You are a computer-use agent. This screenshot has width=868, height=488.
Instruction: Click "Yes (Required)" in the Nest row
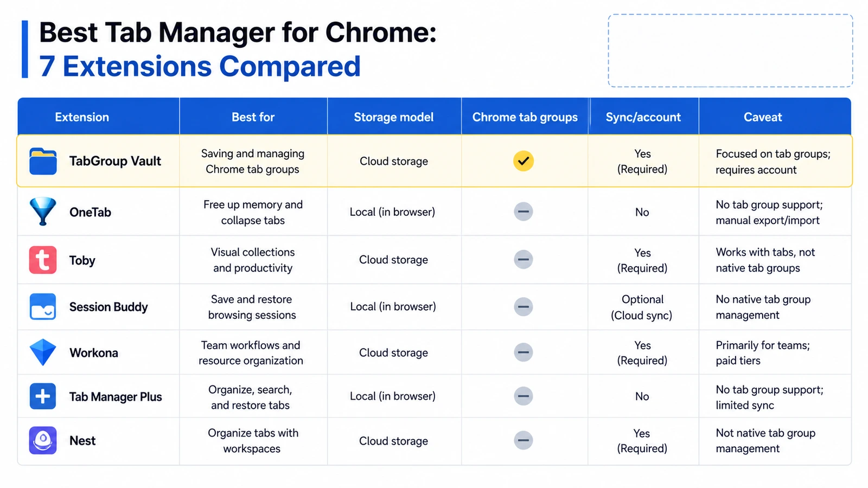[x=642, y=440]
